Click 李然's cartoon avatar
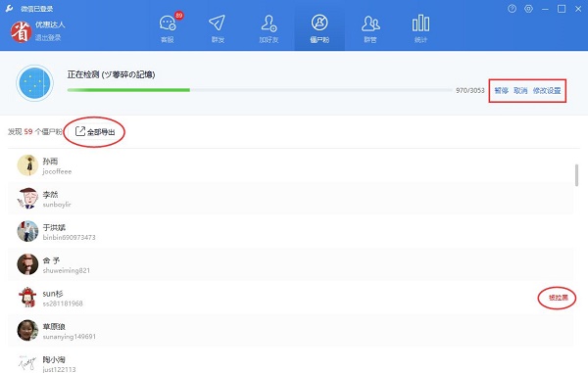Image resolution: width=588 pixels, height=373 pixels. coord(27,198)
